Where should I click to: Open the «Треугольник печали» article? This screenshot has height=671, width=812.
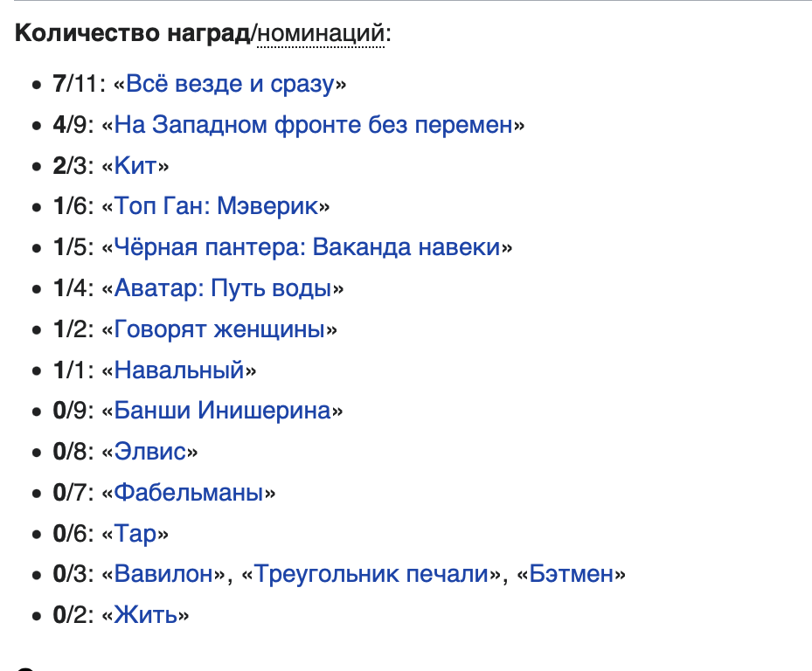371,575
